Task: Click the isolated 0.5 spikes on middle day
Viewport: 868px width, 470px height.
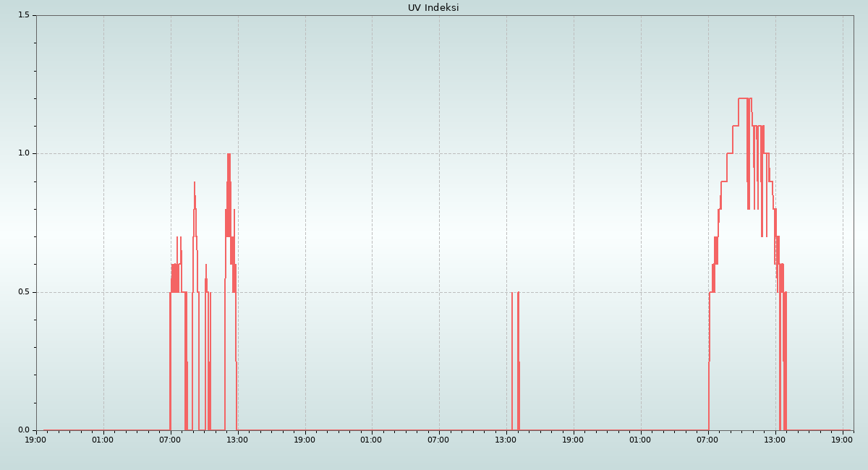Action: point(515,293)
